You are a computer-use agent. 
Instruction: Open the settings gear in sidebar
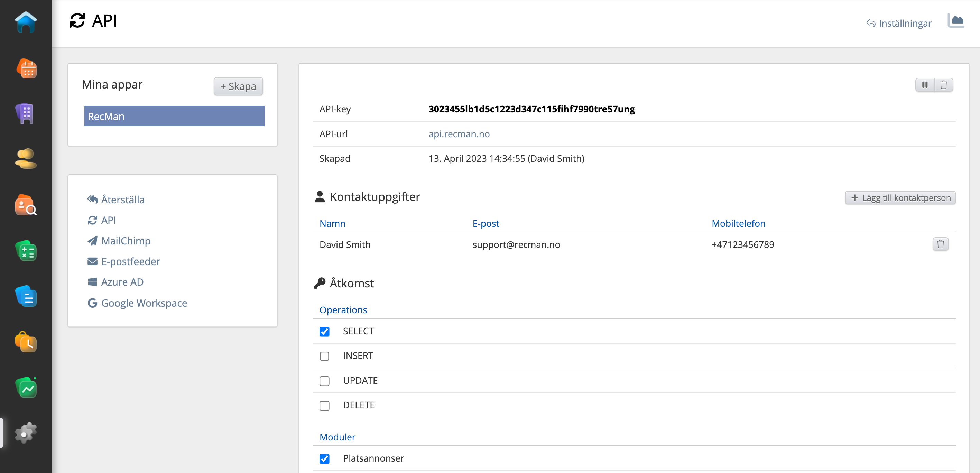click(x=26, y=433)
